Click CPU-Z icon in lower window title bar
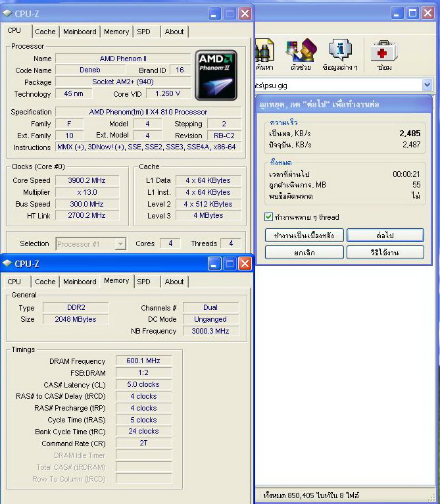 click(x=7, y=263)
